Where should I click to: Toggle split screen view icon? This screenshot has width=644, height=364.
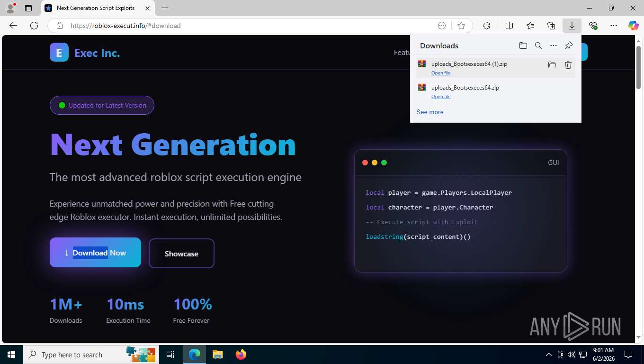(x=509, y=26)
